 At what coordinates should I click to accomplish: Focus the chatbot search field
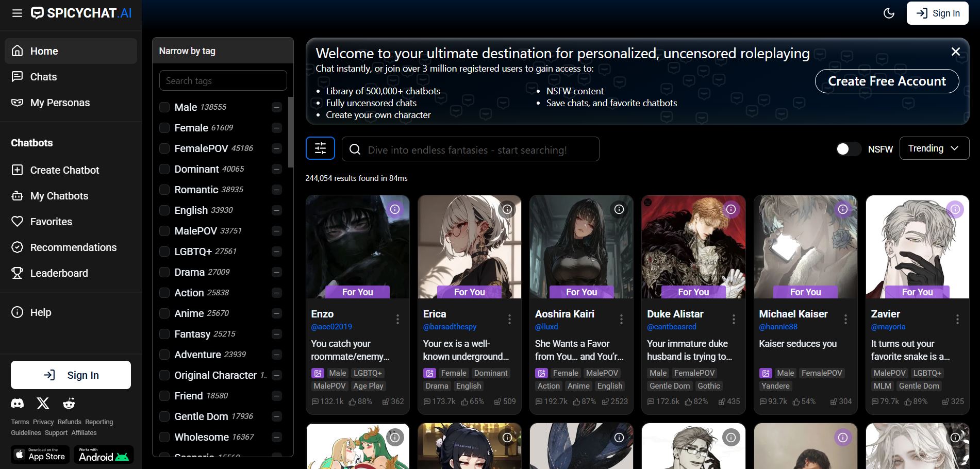[471, 149]
